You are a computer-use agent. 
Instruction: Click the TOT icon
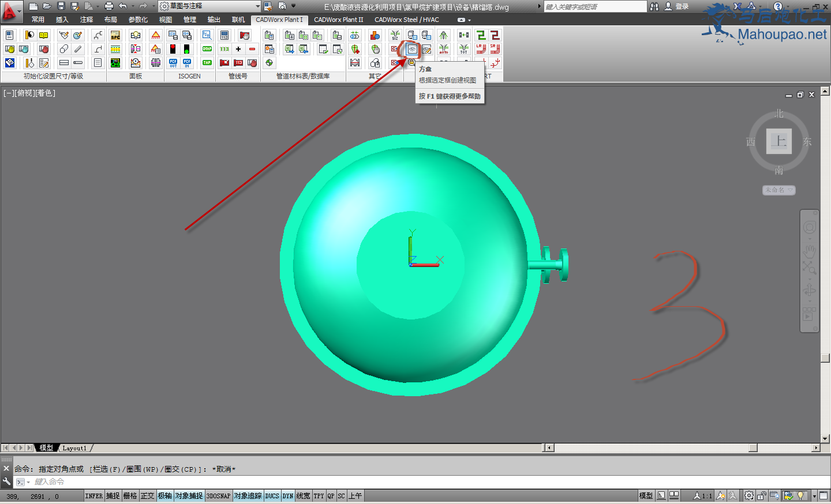(464, 49)
